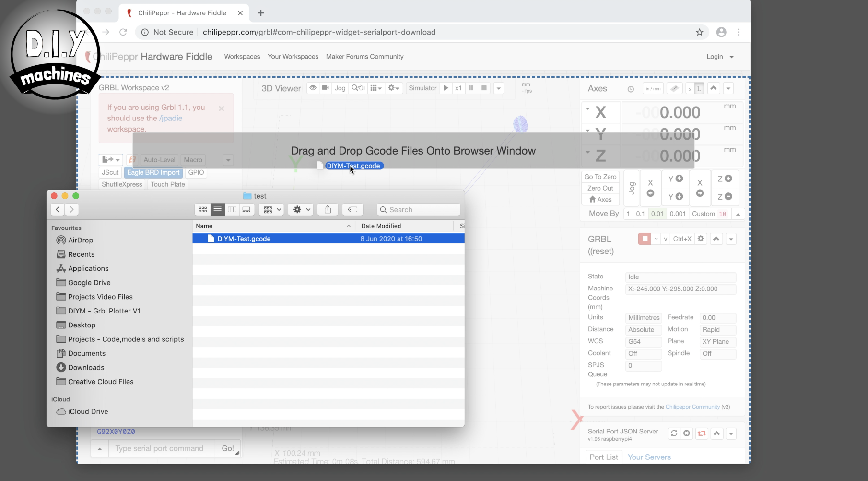
Task: Click the Home Axes button
Action: 600,199
